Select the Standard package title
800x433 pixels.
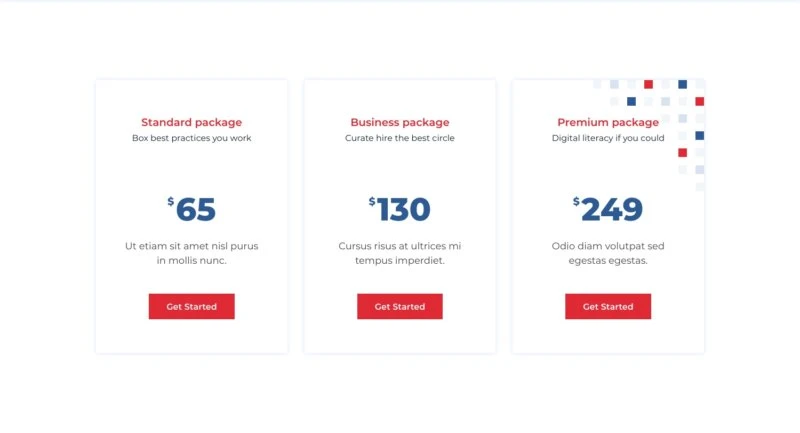click(191, 122)
